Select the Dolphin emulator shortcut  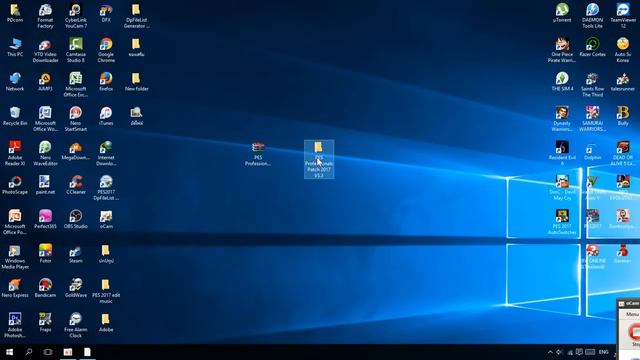click(593, 151)
